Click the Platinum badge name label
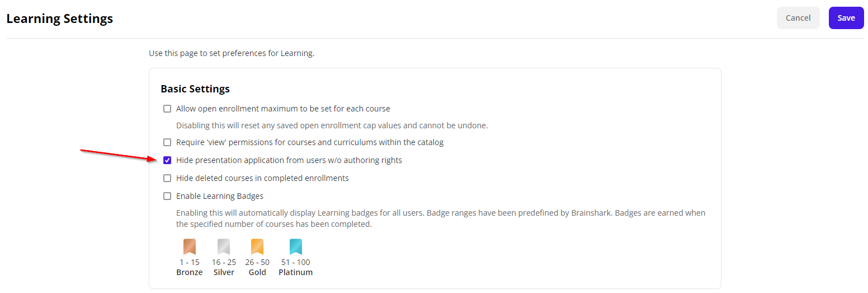 [296, 272]
